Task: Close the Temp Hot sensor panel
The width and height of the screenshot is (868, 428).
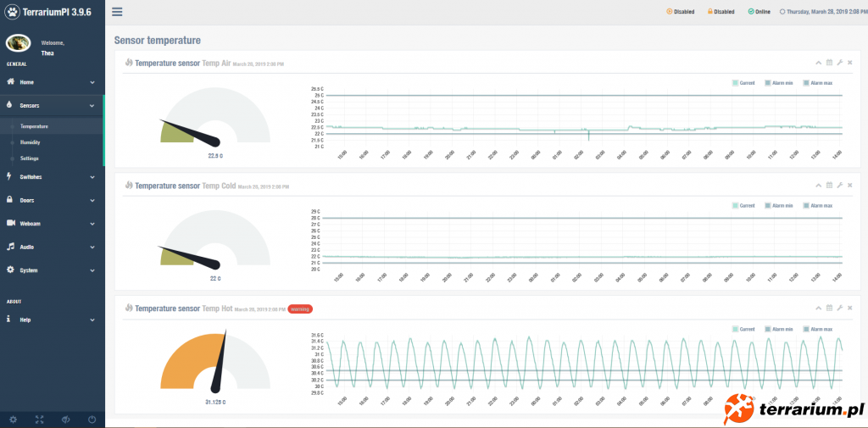Action: pyautogui.click(x=849, y=308)
